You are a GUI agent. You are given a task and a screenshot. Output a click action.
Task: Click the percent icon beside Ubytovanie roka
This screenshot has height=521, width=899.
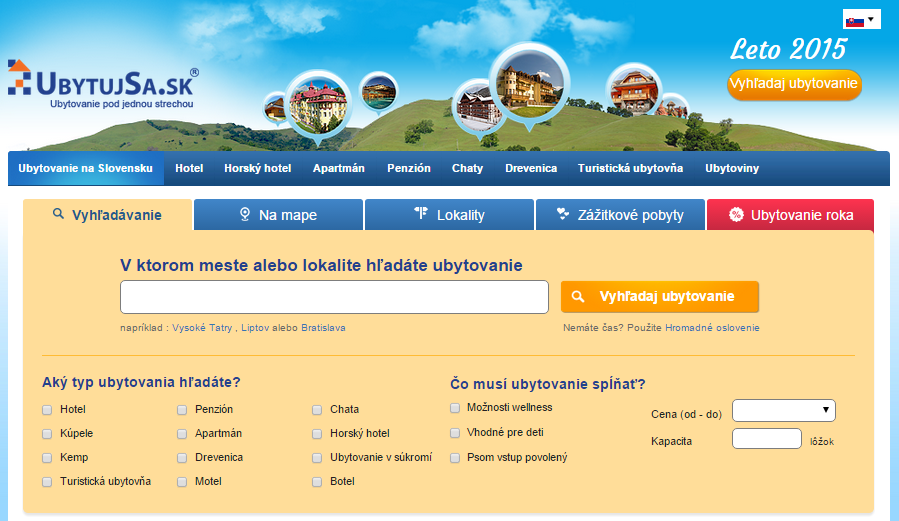tap(736, 214)
